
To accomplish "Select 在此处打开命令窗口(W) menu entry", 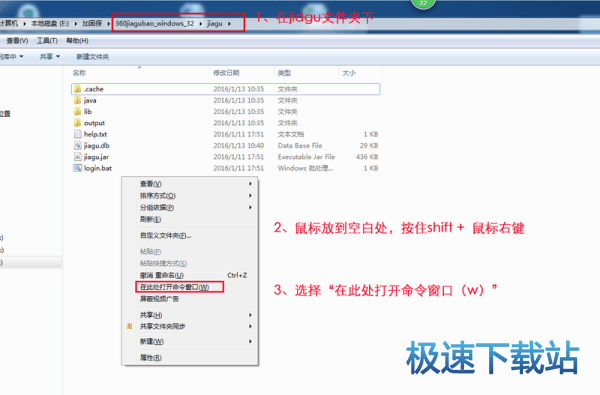I will coord(174,287).
